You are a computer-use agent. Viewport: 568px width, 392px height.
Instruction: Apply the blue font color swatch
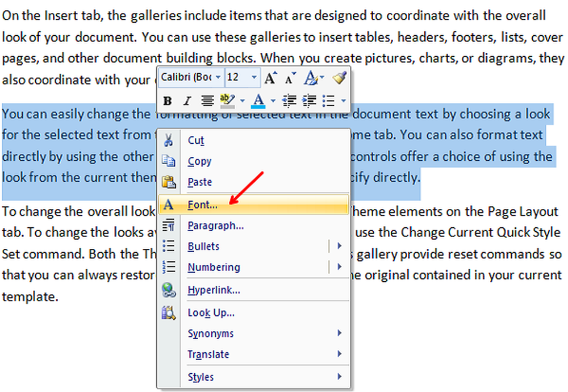(x=258, y=101)
